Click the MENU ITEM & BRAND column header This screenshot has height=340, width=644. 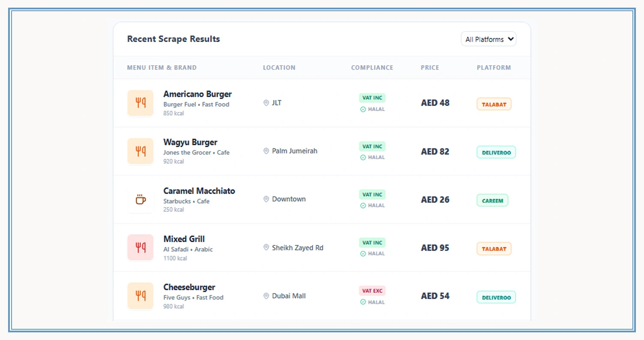point(162,67)
